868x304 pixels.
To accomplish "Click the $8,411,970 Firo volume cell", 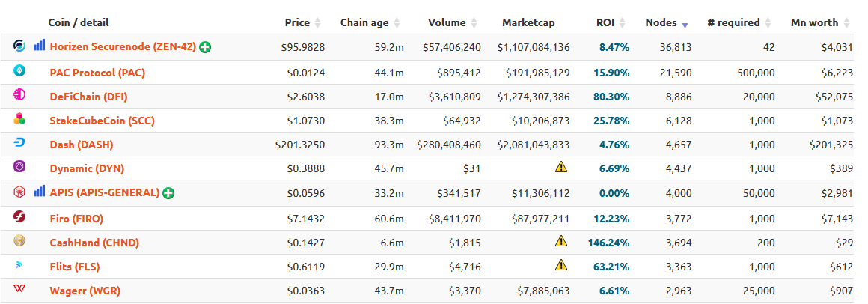I will tap(455, 219).
